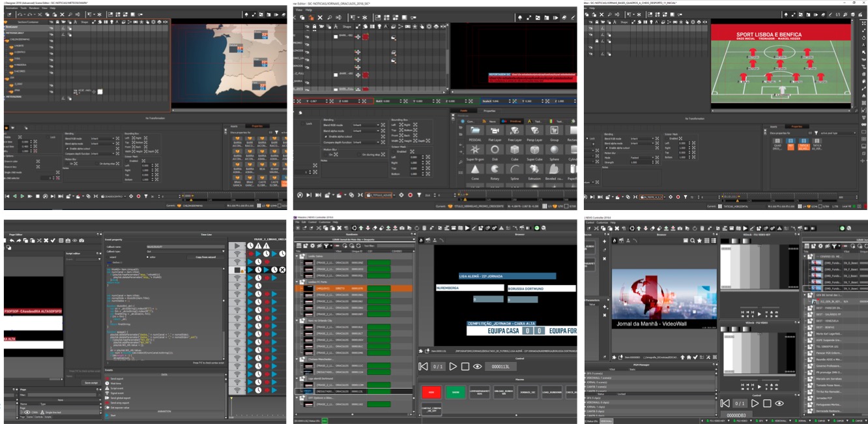868x424 pixels.
Task: Select the Disk primitive in ORACULOS editor
Action: (x=495, y=149)
